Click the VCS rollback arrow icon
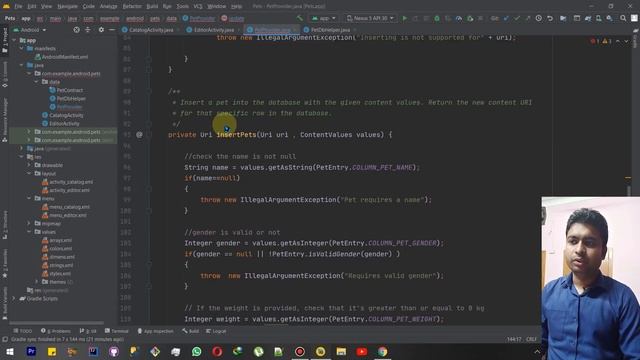 point(550,18)
